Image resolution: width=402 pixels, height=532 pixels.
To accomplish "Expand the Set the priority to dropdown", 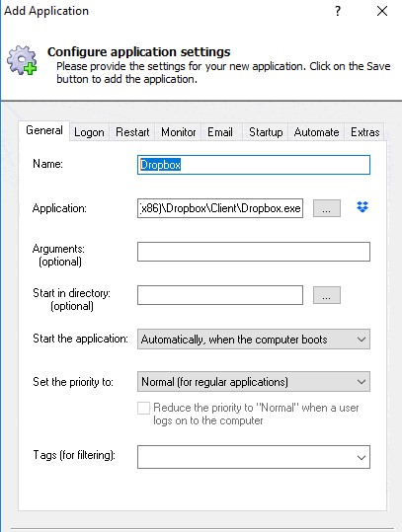I will point(254,382).
